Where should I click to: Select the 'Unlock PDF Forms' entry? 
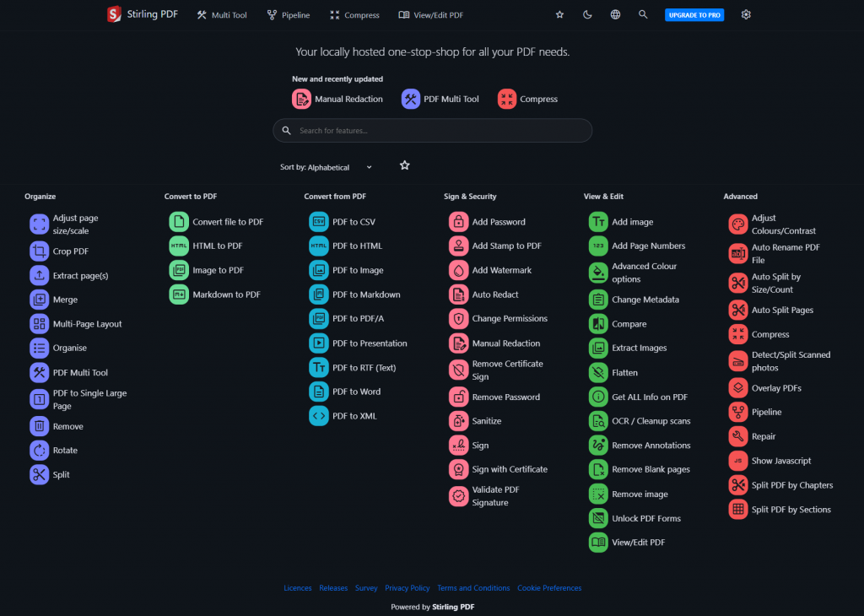[634, 518]
